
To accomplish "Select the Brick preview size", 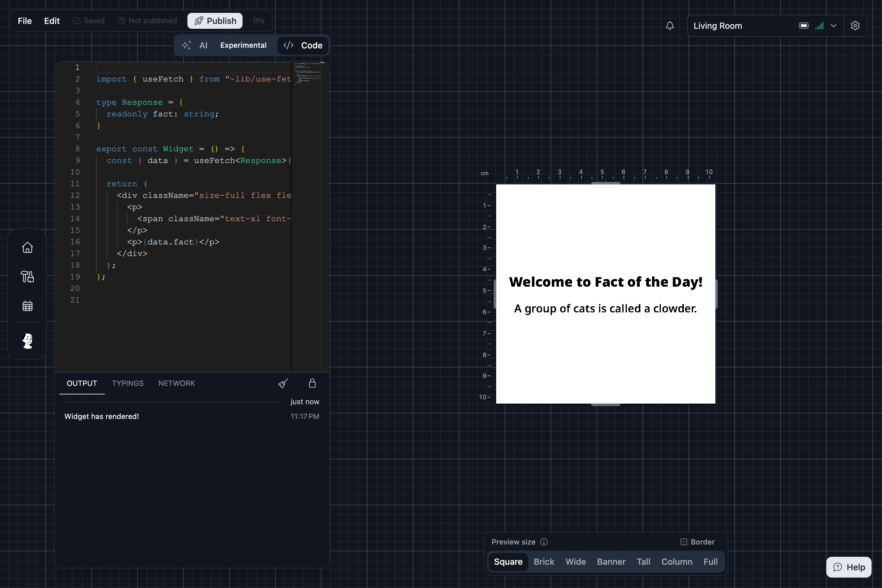I will point(544,562).
